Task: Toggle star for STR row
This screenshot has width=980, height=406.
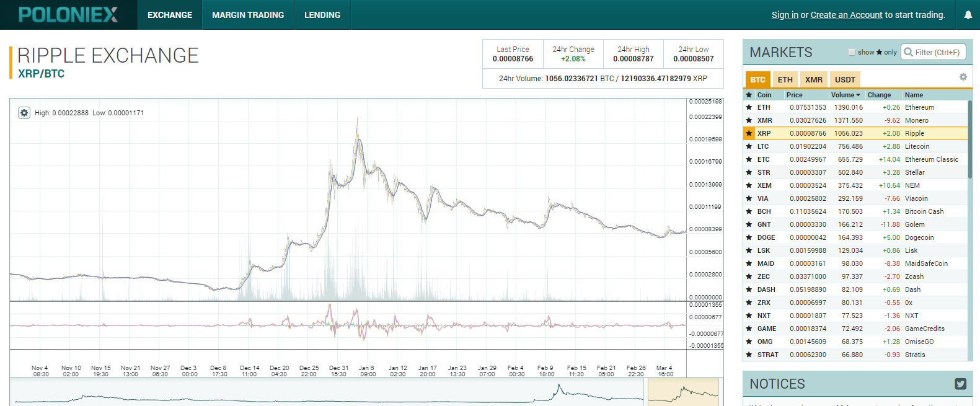Action: click(x=749, y=172)
